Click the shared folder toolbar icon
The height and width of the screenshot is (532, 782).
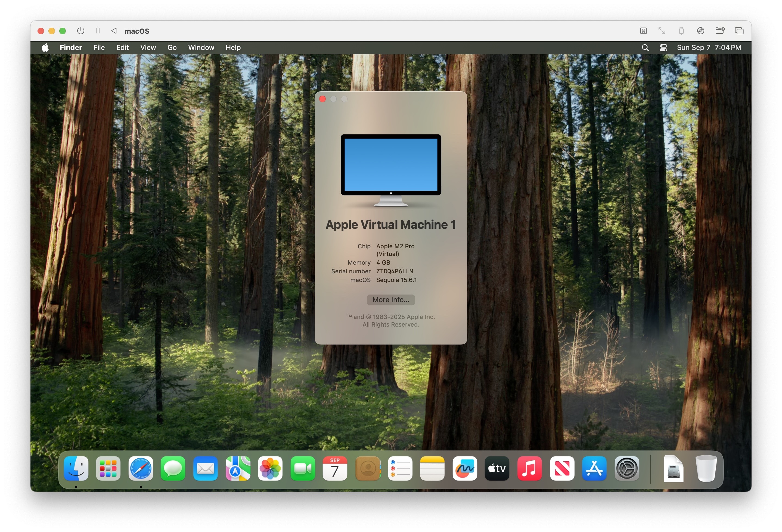[x=720, y=31]
